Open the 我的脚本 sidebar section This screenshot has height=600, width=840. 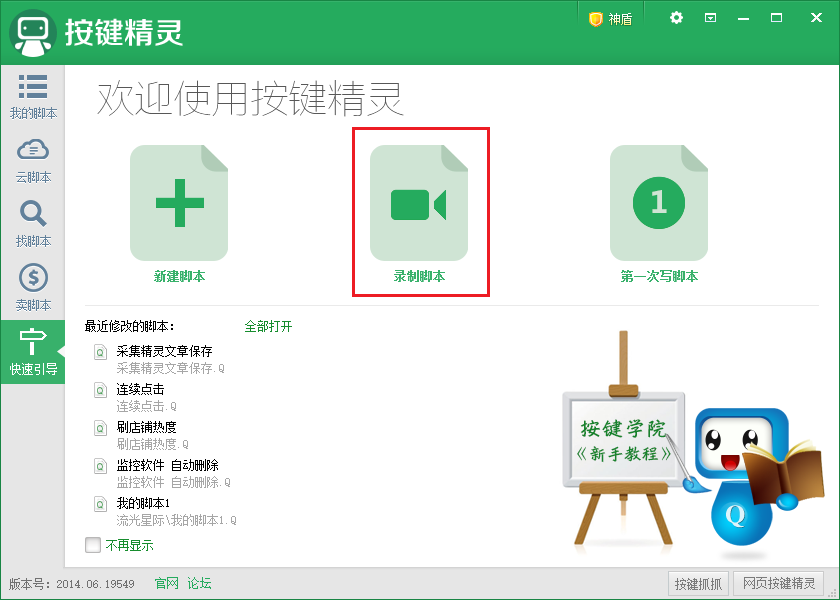click(x=33, y=97)
